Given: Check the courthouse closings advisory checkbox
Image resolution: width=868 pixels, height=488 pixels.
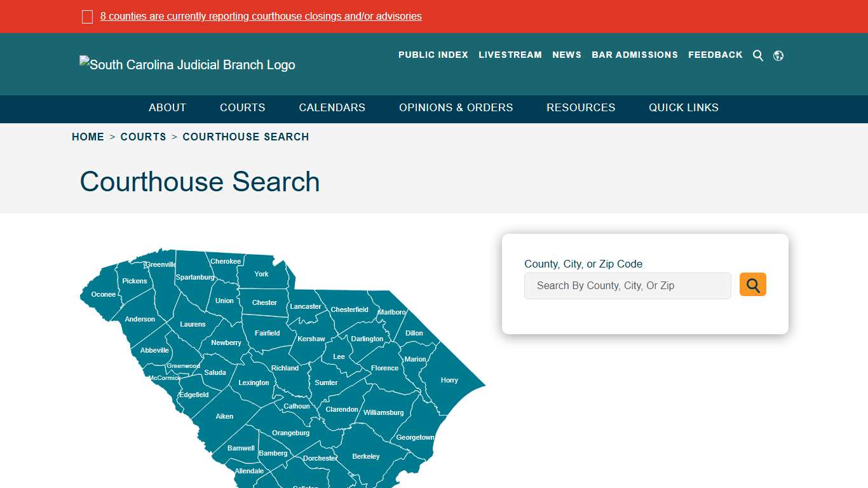Looking at the screenshot, I should pos(87,16).
